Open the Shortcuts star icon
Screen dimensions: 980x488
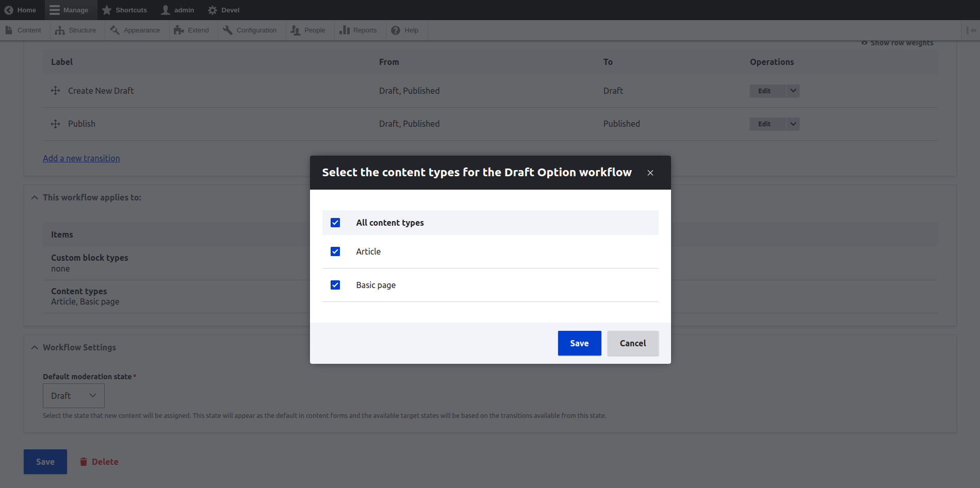(x=107, y=10)
